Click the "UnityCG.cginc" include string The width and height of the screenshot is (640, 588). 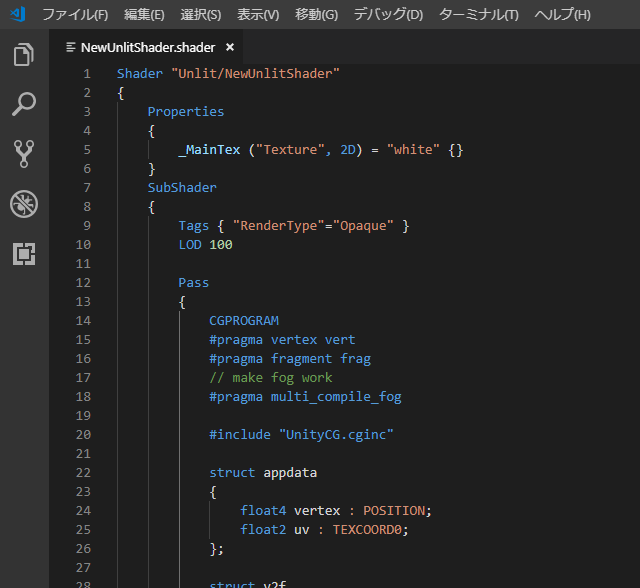point(336,435)
